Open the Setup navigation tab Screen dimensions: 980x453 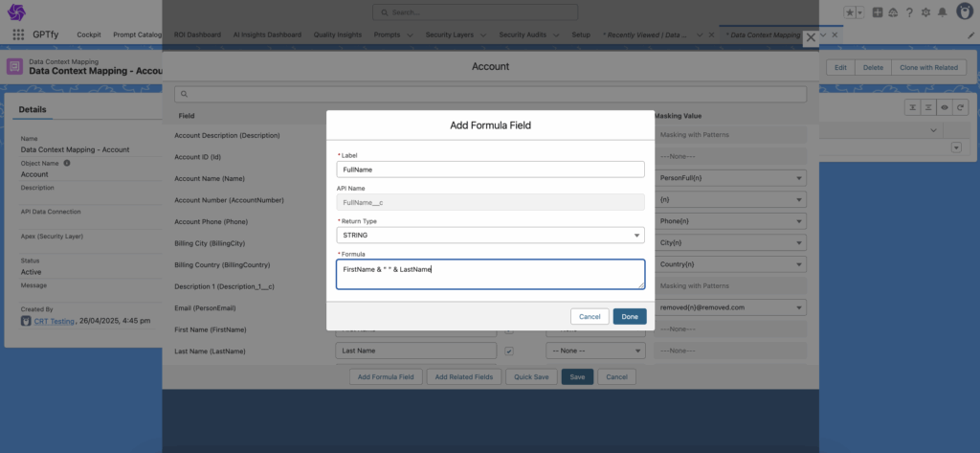[x=581, y=35]
